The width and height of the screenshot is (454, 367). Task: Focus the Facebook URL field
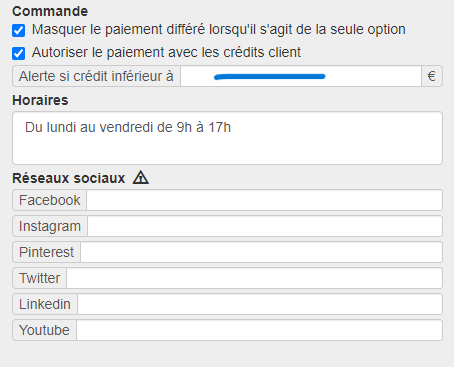pyautogui.click(x=265, y=200)
